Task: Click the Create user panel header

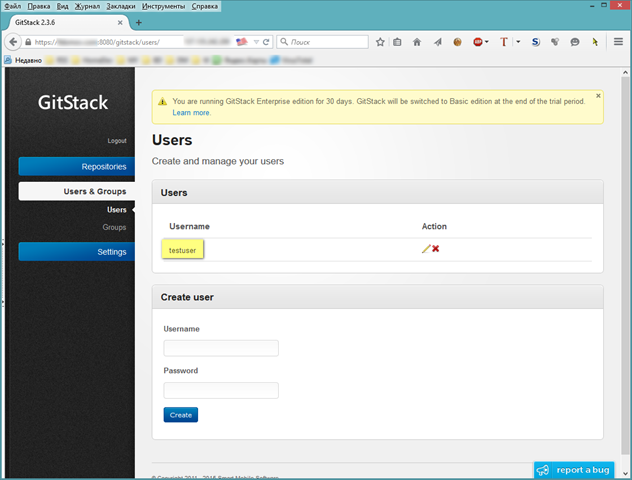Action: pyautogui.click(x=377, y=297)
